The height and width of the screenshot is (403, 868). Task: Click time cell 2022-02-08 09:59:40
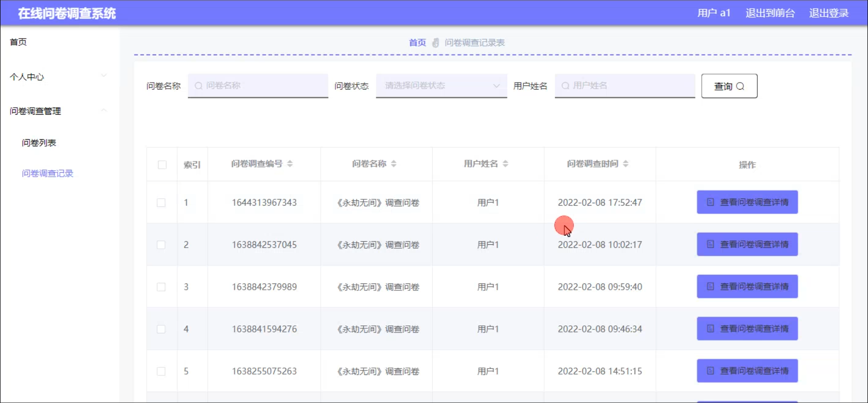pyautogui.click(x=600, y=287)
